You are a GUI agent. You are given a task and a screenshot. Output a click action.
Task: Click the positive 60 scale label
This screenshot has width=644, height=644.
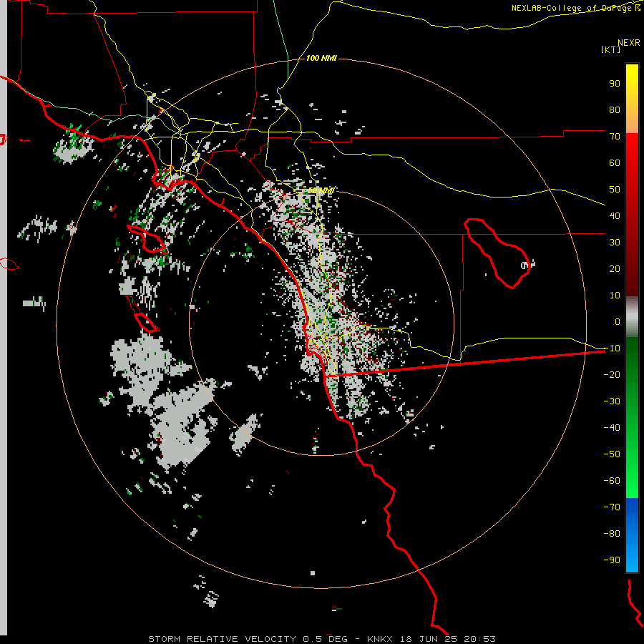(615, 163)
